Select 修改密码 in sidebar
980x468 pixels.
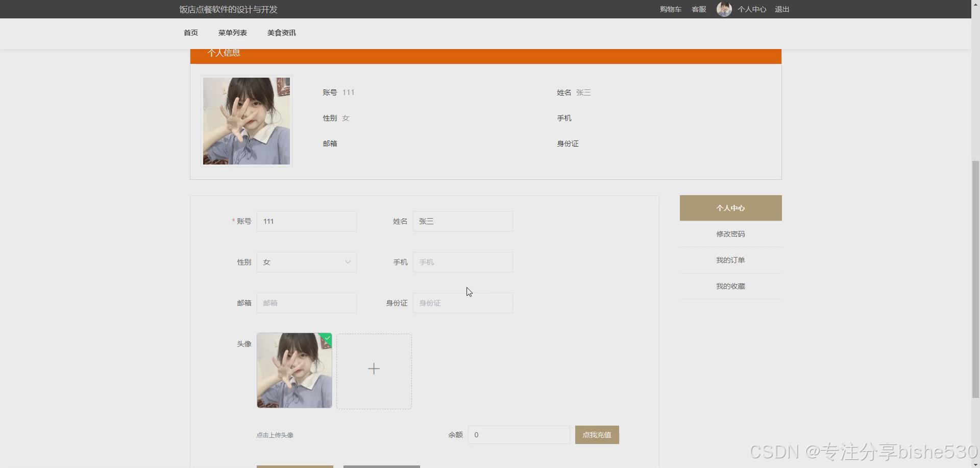[x=730, y=234]
